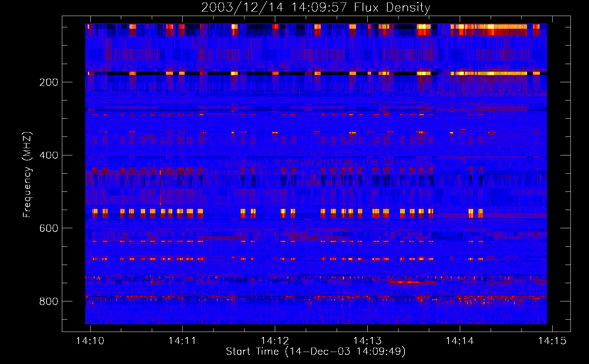
Task: Click the 800 frequency tick label
Action: click(x=48, y=301)
